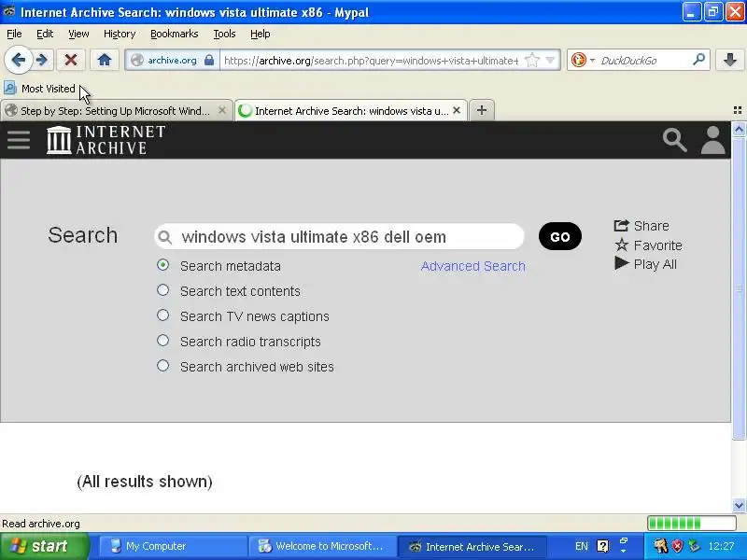Close the Internet Archive Search tab
747x560 pixels.
click(x=457, y=110)
